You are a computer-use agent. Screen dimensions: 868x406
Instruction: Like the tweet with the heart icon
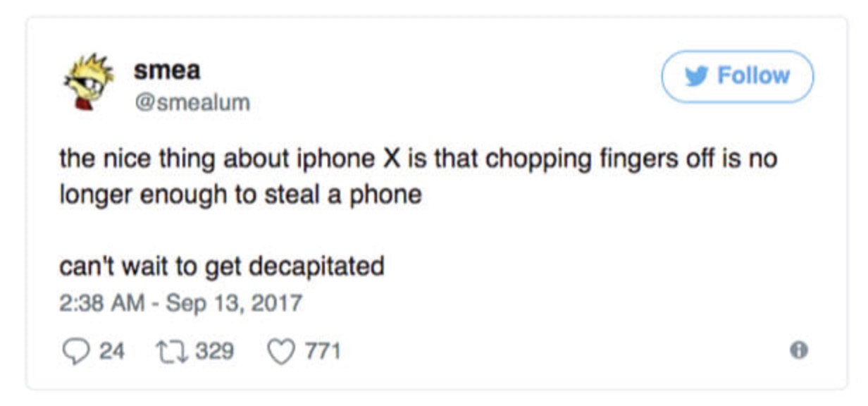280,350
